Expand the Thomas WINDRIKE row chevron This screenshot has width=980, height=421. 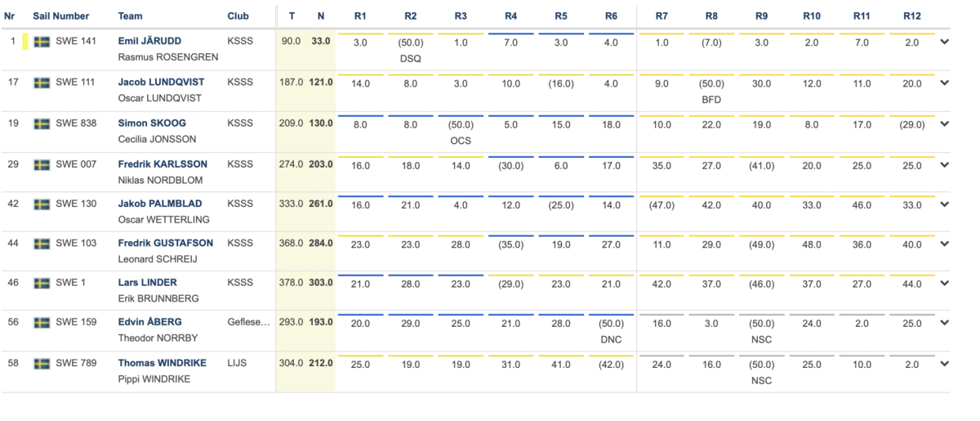tap(944, 364)
